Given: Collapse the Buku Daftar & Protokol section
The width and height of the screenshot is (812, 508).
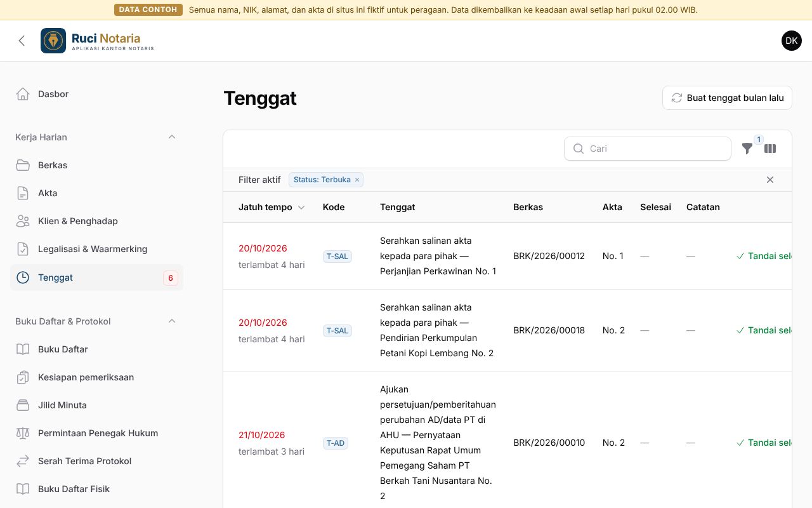Looking at the screenshot, I should (x=172, y=321).
